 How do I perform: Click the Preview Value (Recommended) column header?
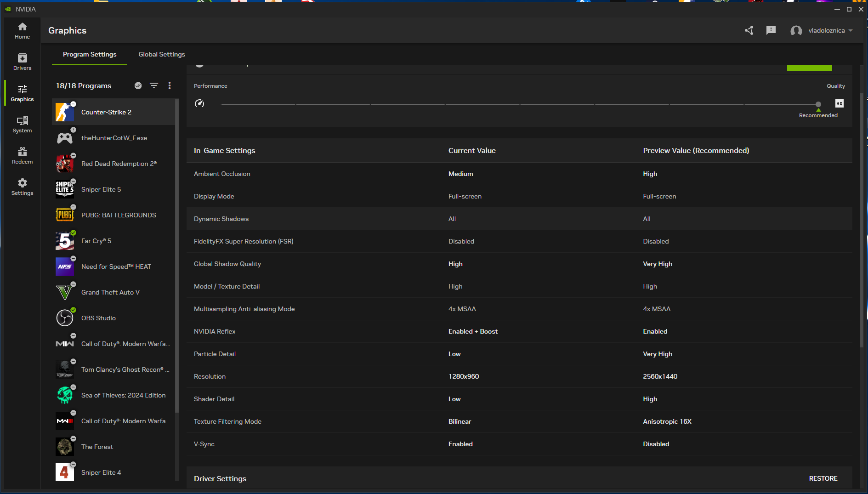(x=696, y=151)
